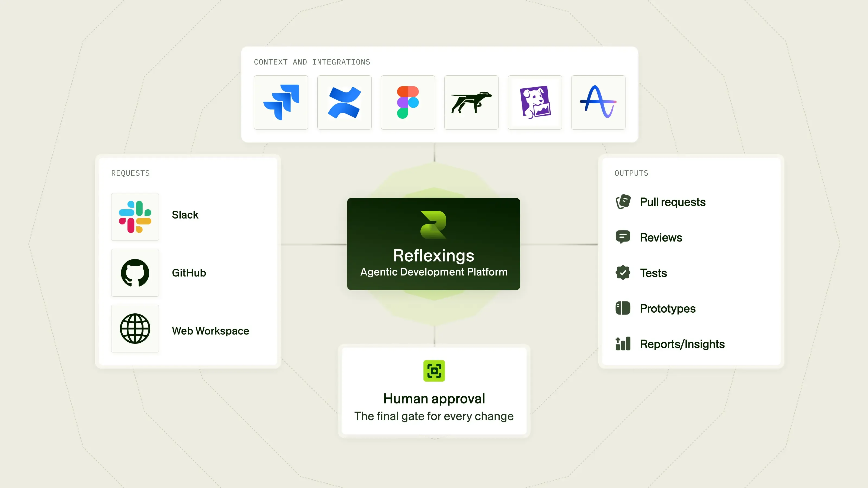
Task: Open the Prototypes output label
Action: [x=668, y=309]
